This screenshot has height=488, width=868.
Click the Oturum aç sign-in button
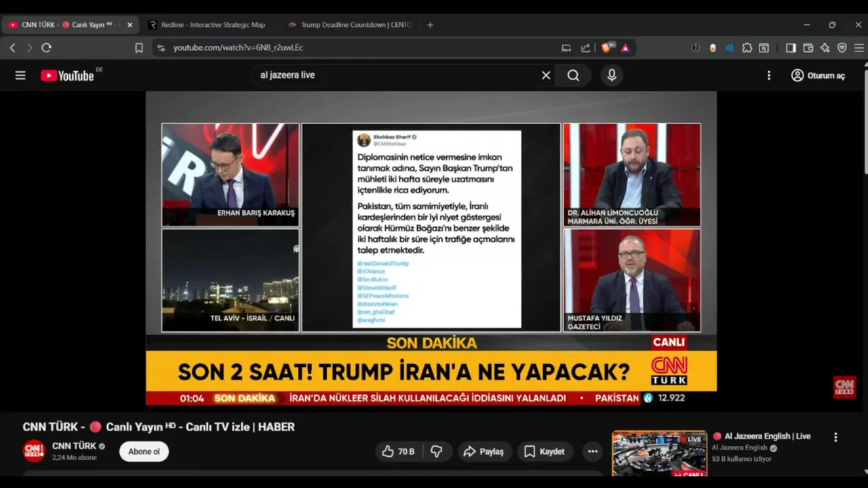click(x=818, y=75)
